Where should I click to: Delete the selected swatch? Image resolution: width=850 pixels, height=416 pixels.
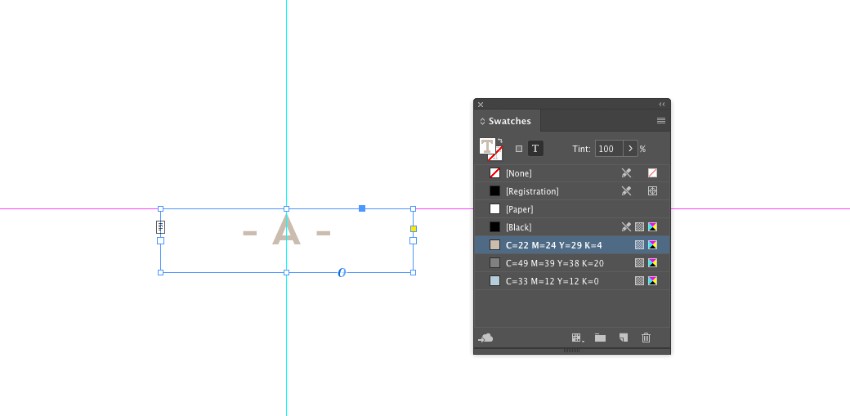(646, 338)
